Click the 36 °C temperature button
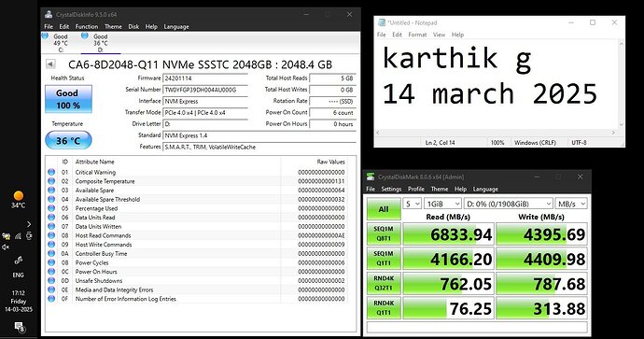644x339 pixels. click(68, 140)
